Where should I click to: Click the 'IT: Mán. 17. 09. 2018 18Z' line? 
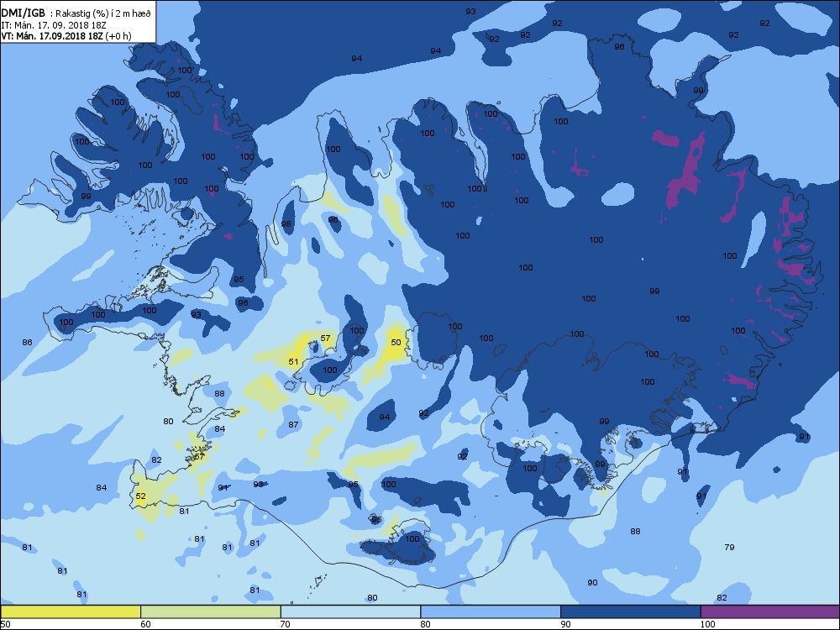[53, 25]
